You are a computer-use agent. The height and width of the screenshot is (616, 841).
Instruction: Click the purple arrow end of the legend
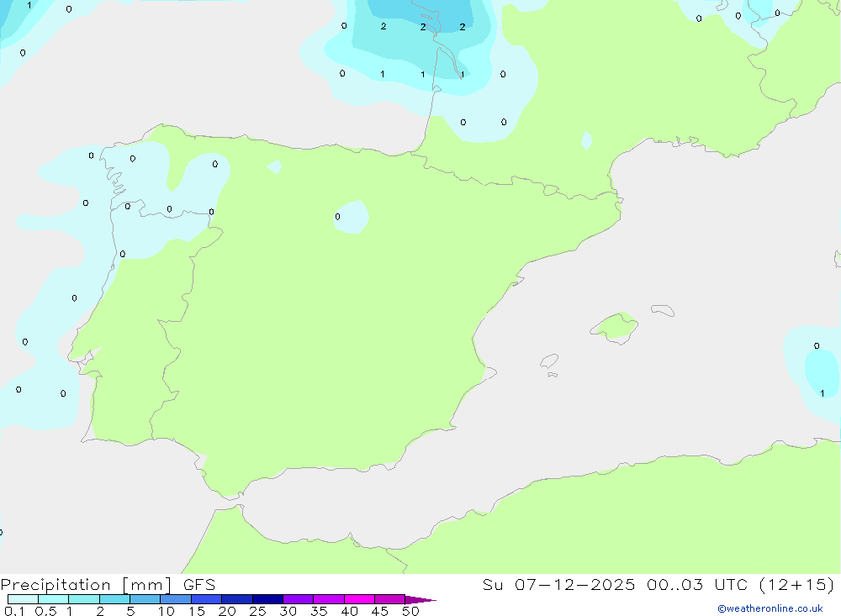coord(420,599)
